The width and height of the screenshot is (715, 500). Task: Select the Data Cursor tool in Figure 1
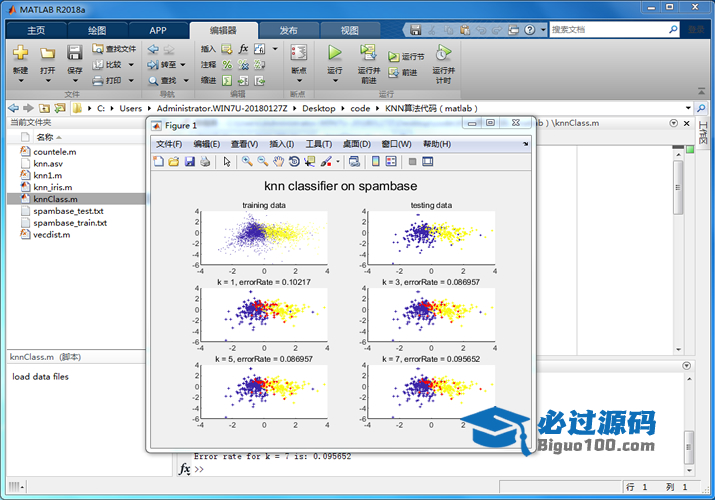pos(310,161)
